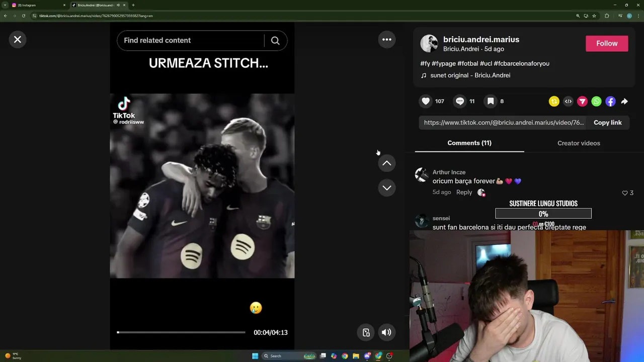Bookmark this page with star icon
The height and width of the screenshot is (362, 644).
coord(594,16)
